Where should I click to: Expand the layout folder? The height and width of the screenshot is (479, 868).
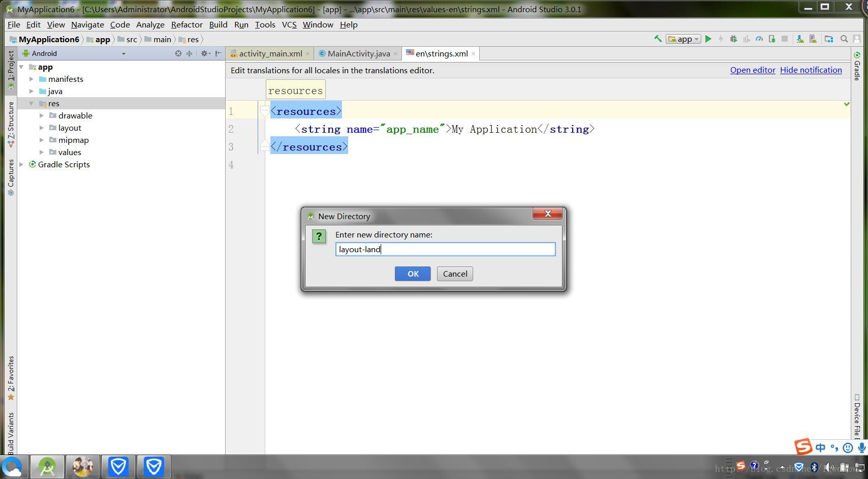click(42, 128)
